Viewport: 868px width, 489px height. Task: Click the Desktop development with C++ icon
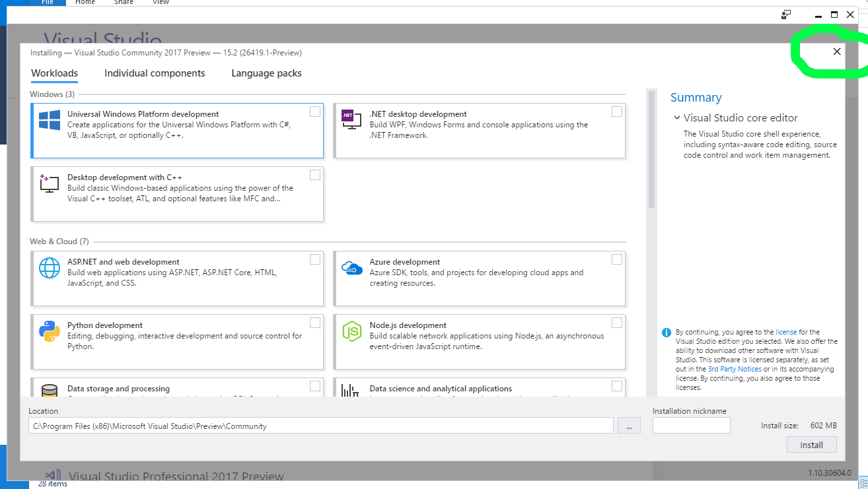click(x=50, y=183)
